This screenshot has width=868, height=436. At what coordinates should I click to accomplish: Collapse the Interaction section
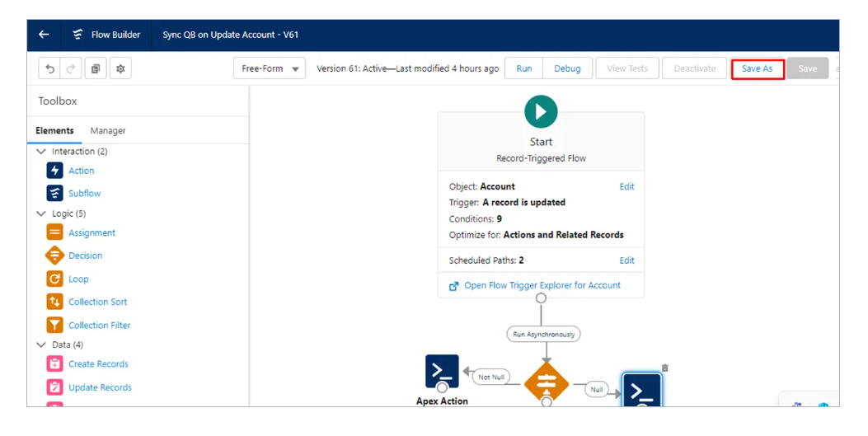coord(42,152)
